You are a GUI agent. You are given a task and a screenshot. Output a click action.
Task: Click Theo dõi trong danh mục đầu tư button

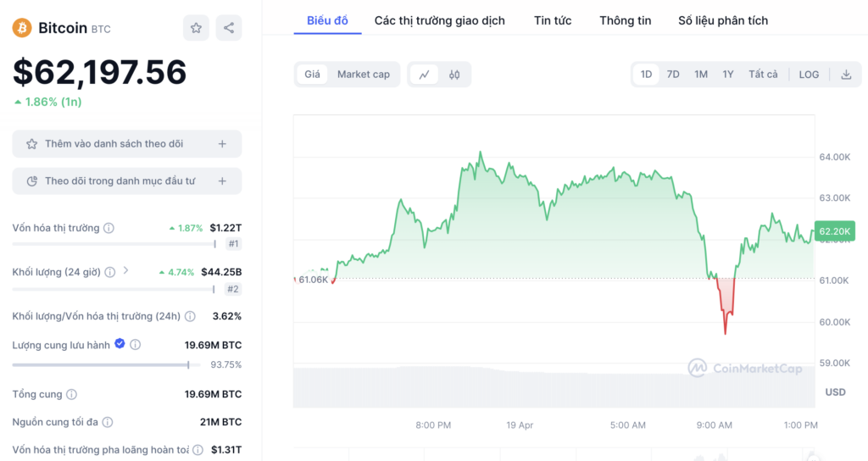point(127,181)
